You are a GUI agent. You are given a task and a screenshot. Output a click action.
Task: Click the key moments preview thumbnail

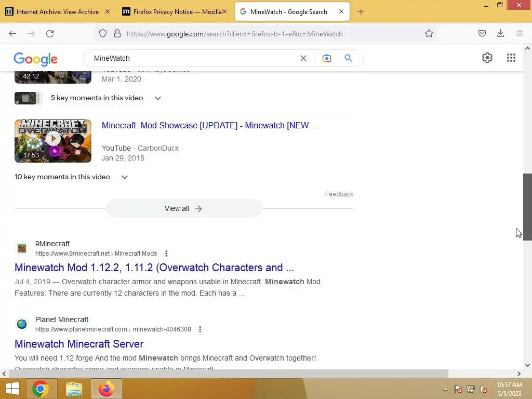click(x=26, y=98)
